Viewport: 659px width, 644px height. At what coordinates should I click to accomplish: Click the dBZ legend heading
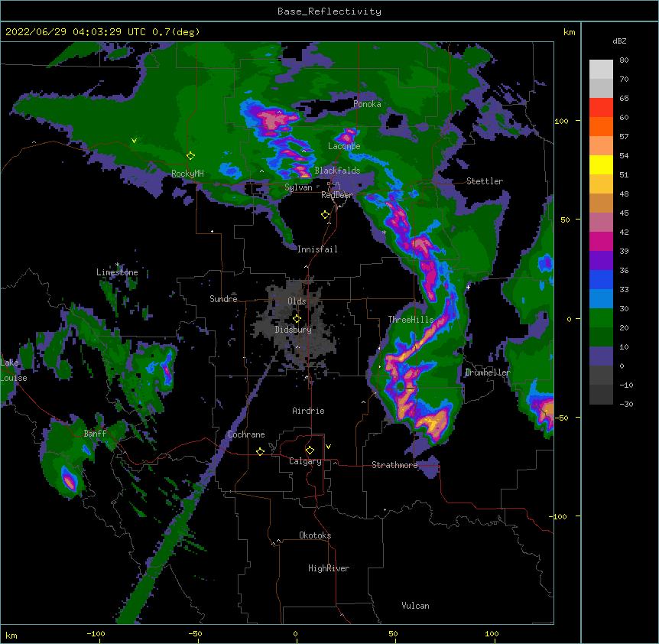(x=619, y=41)
